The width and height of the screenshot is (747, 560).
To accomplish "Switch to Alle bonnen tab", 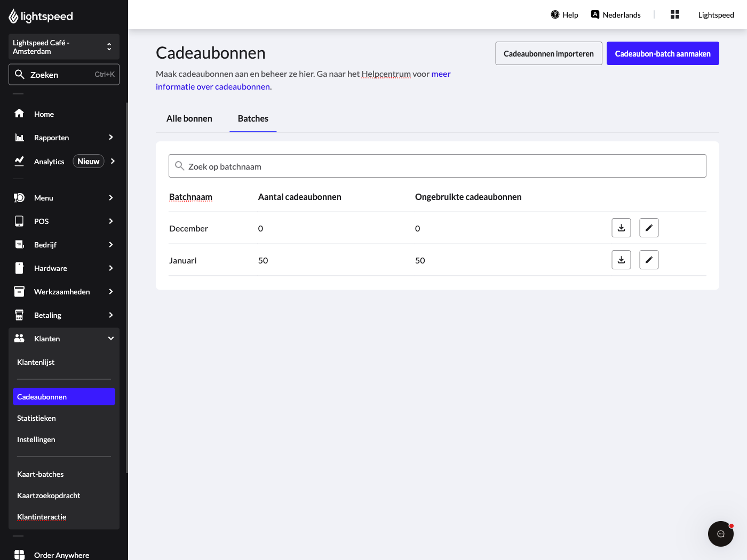I will click(x=189, y=118).
